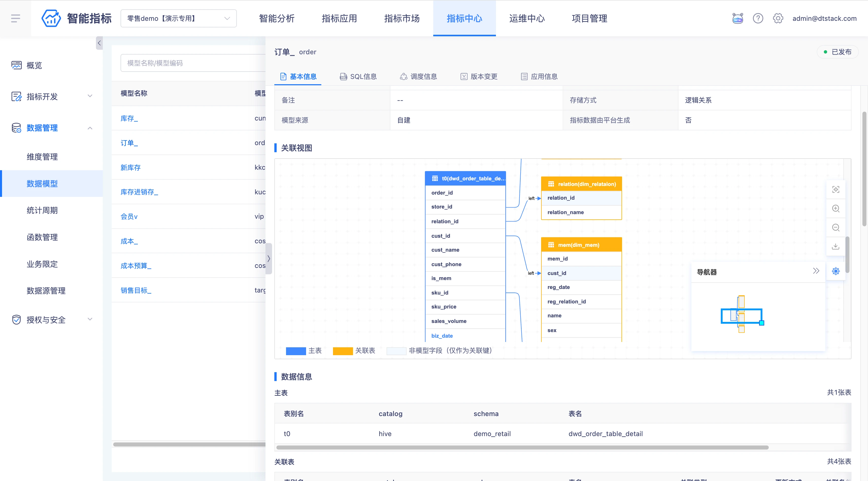Open 数据模型 in the sidebar
Viewport: 868px width, 481px height.
click(42, 184)
